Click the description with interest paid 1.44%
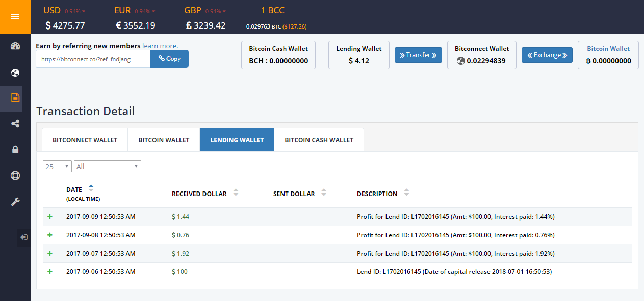Viewport: 644px width, 301px height. coord(455,217)
